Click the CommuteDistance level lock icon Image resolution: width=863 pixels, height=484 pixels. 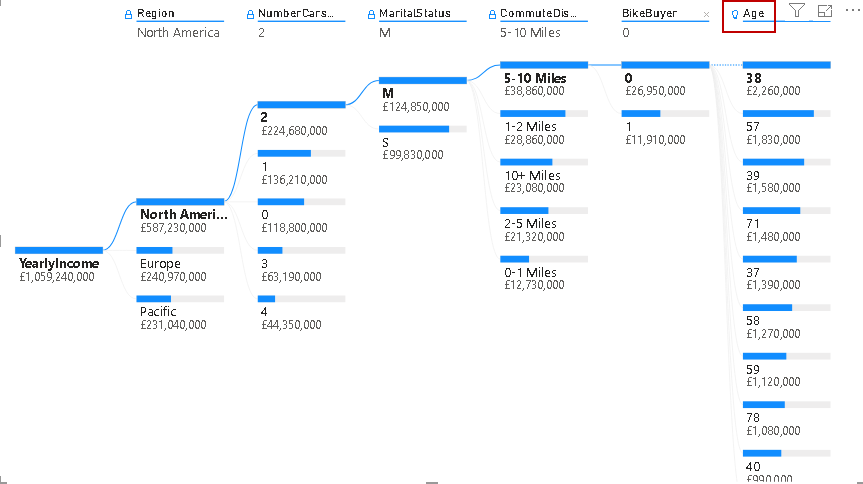(492, 15)
